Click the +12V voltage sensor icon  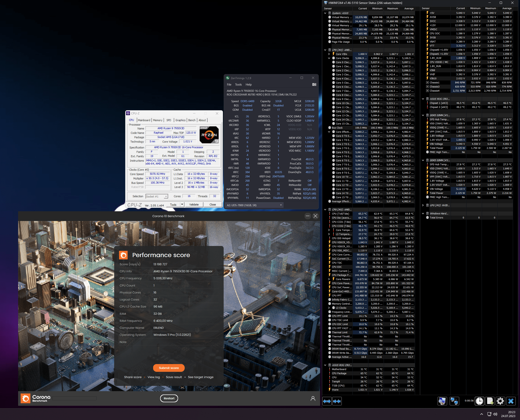pos(427,25)
